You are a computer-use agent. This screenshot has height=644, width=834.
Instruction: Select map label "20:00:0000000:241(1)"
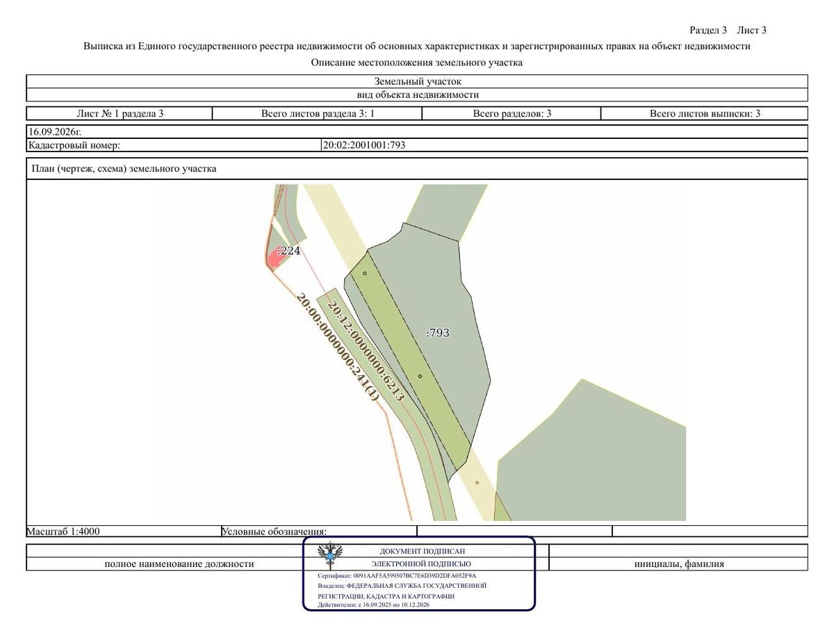point(338,346)
